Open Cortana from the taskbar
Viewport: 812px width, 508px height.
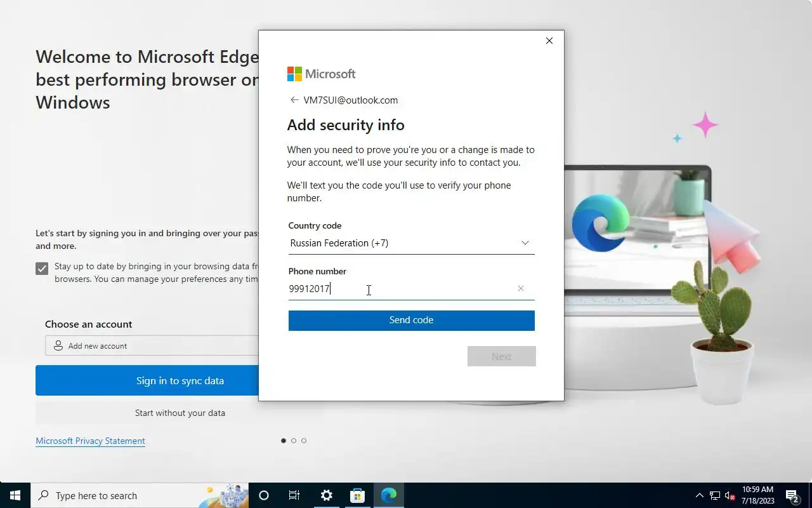pos(264,495)
